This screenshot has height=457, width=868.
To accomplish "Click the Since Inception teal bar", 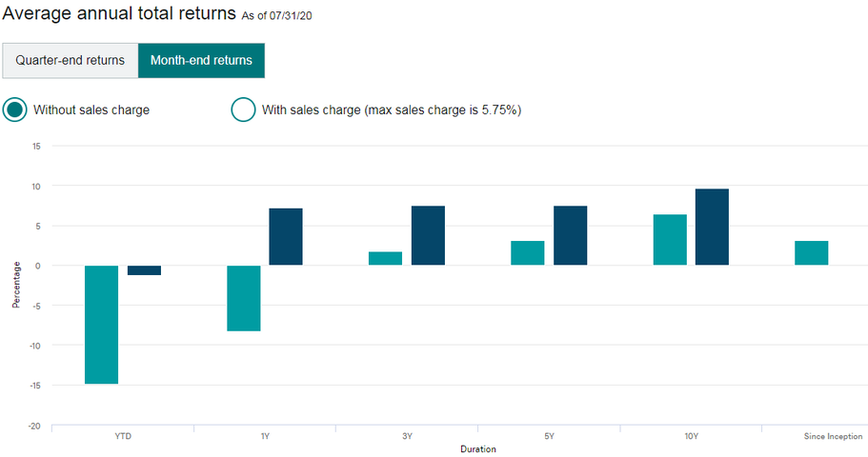I will (x=811, y=252).
